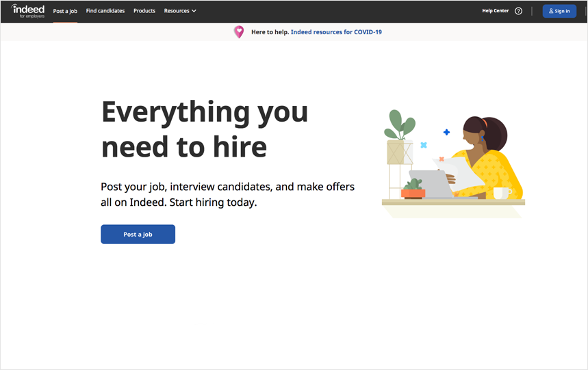Go to the Products nav item
The image size is (588, 370).
144,11
